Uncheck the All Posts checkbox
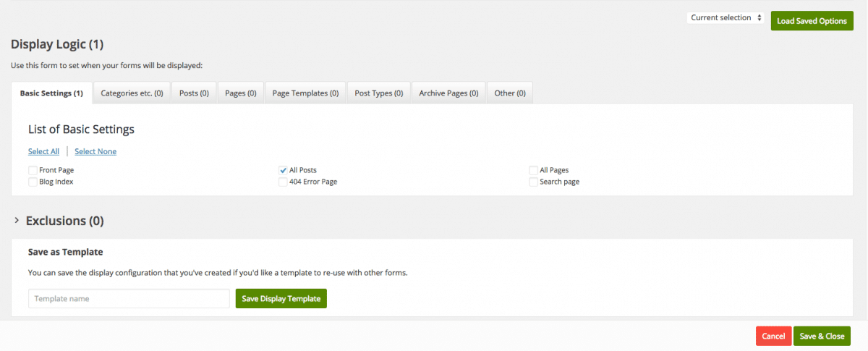The height and width of the screenshot is (351, 868). click(283, 170)
